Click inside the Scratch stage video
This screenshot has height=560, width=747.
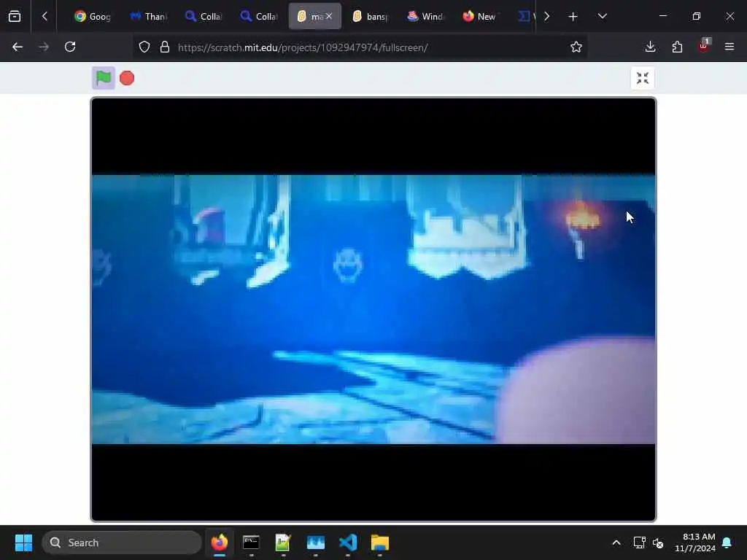point(373,309)
